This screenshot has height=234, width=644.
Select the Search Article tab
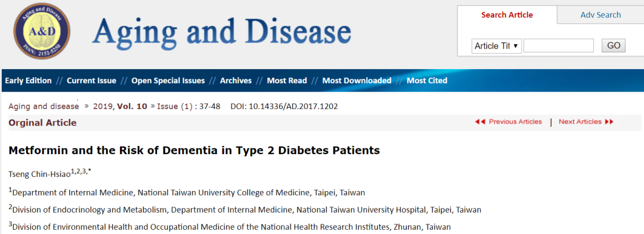coord(507,15)
